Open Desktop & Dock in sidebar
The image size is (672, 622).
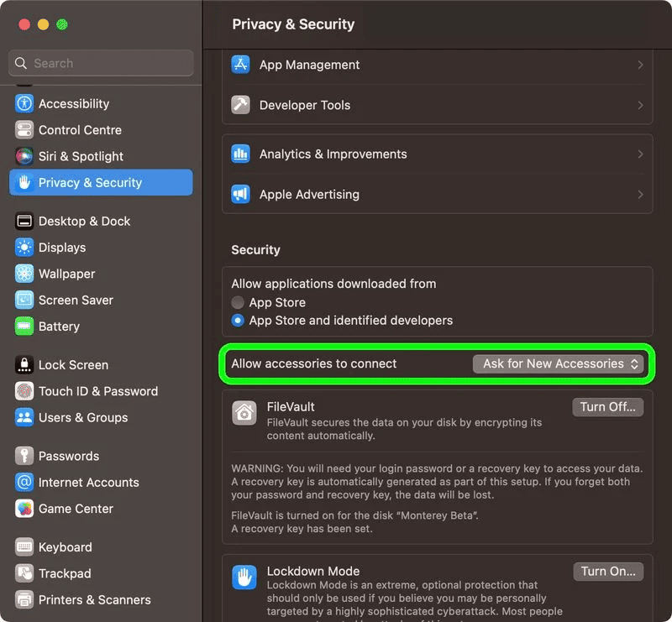tap(84, 222)
